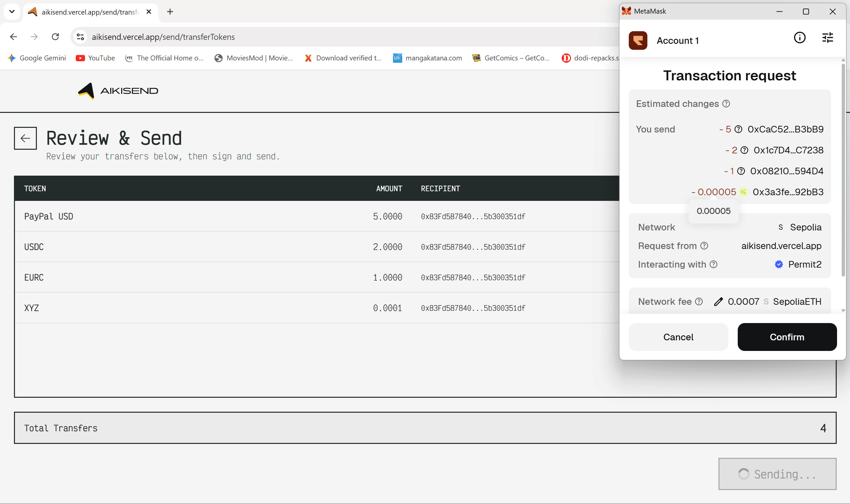Viewport: 850px width, 504px height.
Task: Click token address 0x08210...594D4
Action: pos(787,171)
